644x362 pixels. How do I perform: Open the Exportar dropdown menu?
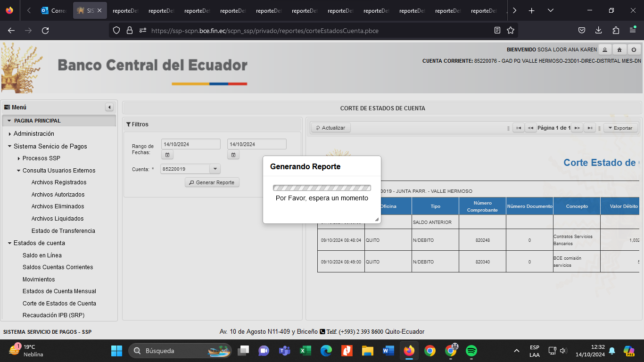620,128
